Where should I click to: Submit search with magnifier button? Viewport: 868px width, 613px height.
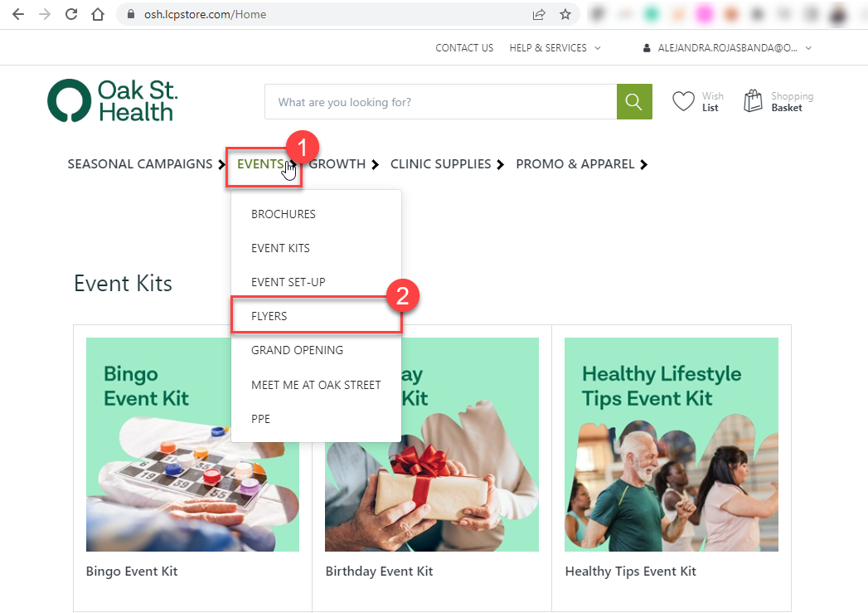[x=634, y=102]
